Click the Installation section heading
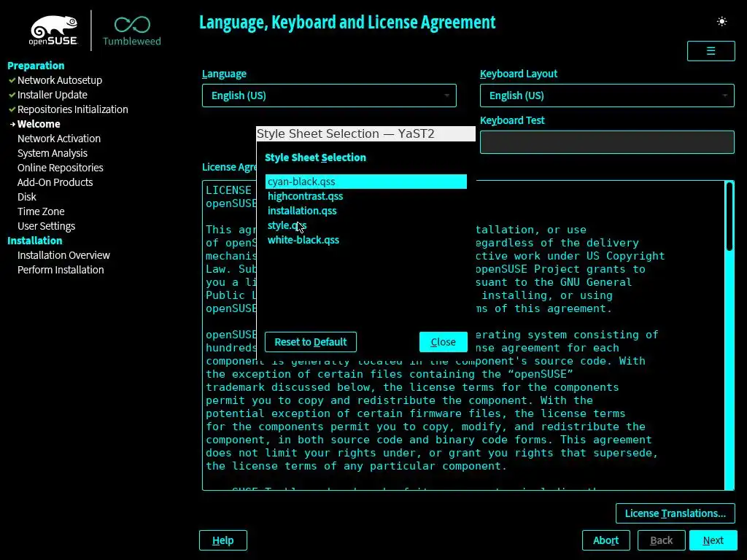747x560 pixels. click(x=35, y=241)
